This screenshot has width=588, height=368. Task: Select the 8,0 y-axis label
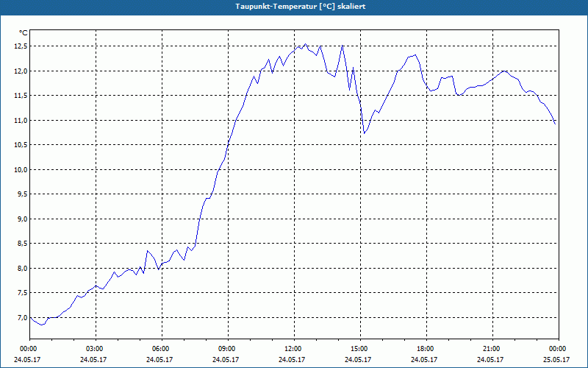[23, 268]
